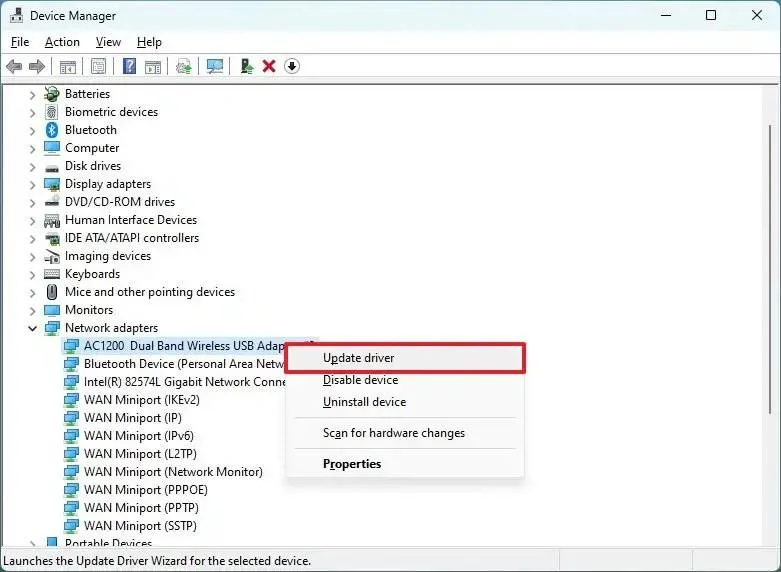The height and width of the screenshot is (572, 781).
Task: Click the Display adapters category icon
Action: [52, 184]
